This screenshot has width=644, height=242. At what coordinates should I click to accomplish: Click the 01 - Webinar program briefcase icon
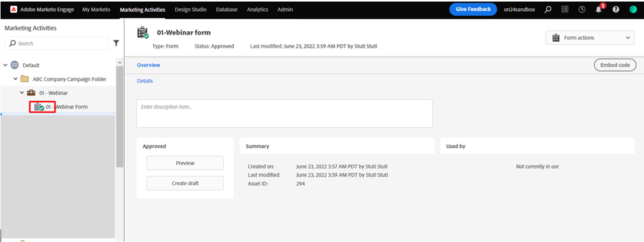pyautogui.click(x=31, y=93)
